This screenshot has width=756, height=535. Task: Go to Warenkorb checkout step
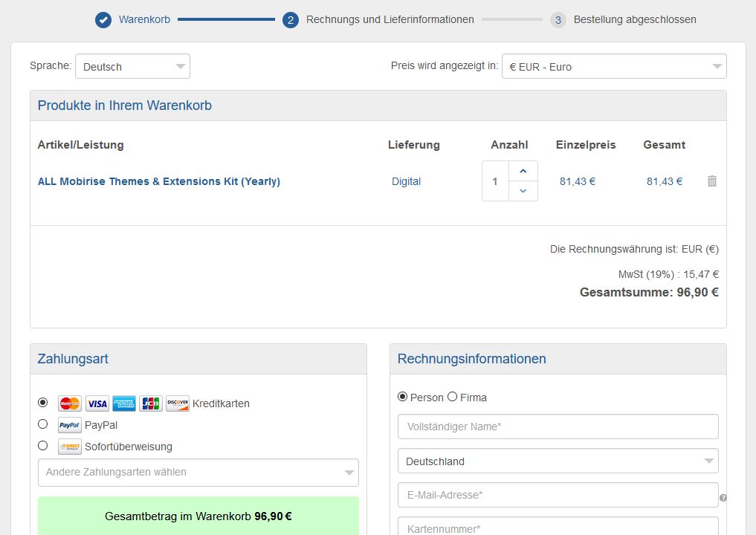click(144, 20)
